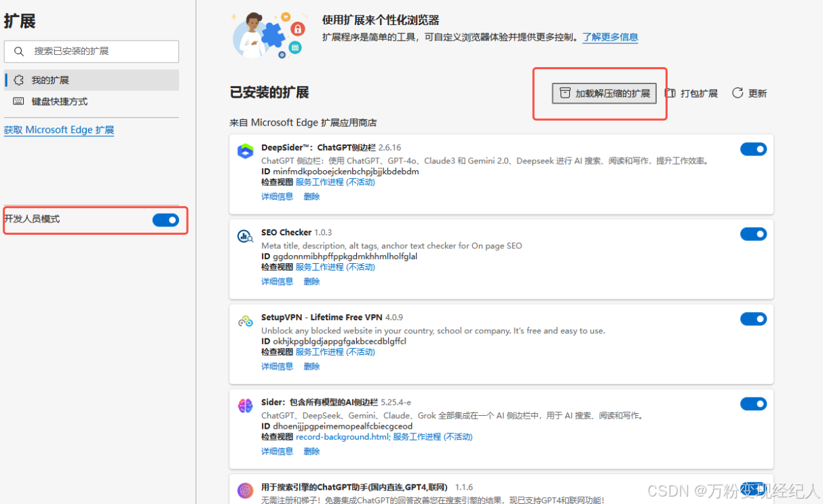This screenshot has width=823, height=504.
Task: Click the Sider brain extension icon
Action: click(x=245, y=406)
